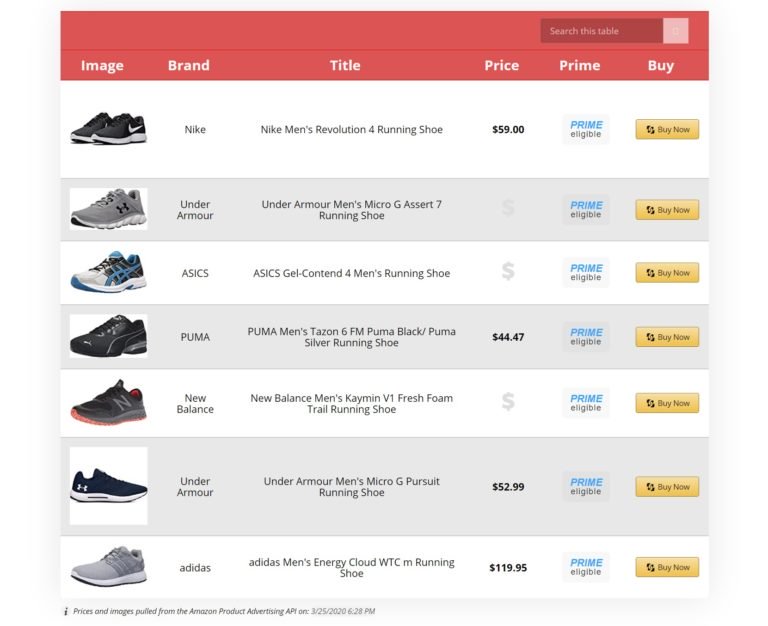Click the grey dollar icon in ASICS row
768x626 pixels.
pos(508,271)
